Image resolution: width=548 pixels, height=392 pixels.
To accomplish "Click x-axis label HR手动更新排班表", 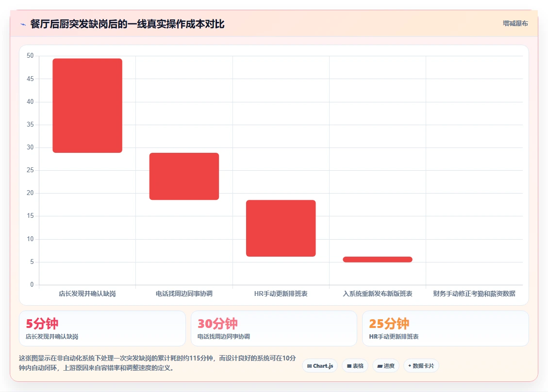I will coord(281,294).
